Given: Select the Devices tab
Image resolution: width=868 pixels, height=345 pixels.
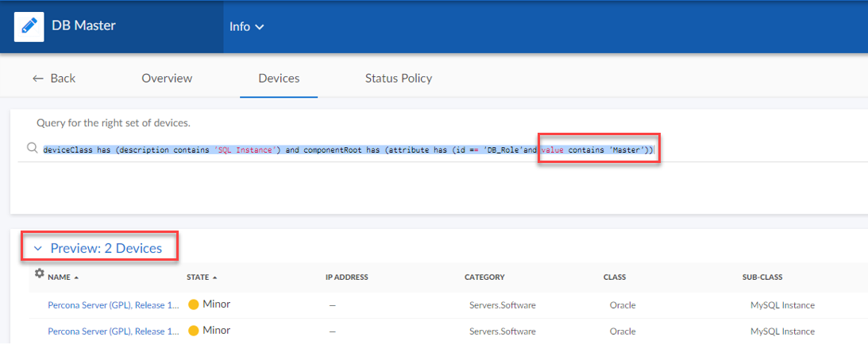Looking at the screenshot, I should point(279,78).
